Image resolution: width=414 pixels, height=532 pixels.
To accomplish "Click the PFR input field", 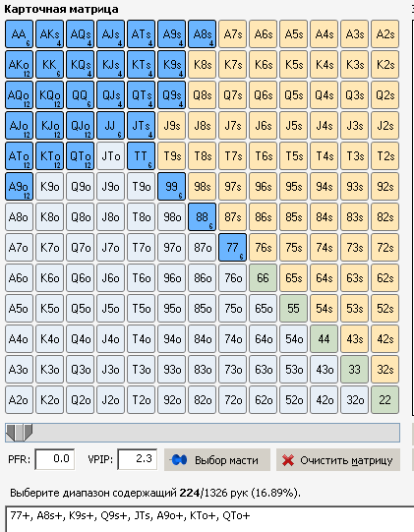I will pos(55,459).
